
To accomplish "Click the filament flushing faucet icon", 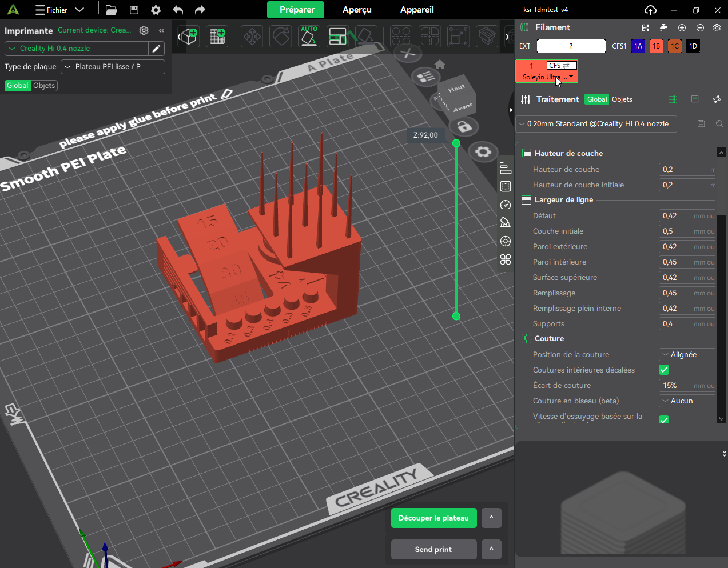I will (x=663, y=27).
